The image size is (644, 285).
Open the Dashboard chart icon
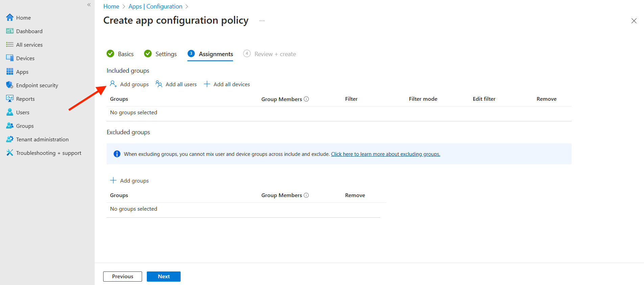coord(10,31)
